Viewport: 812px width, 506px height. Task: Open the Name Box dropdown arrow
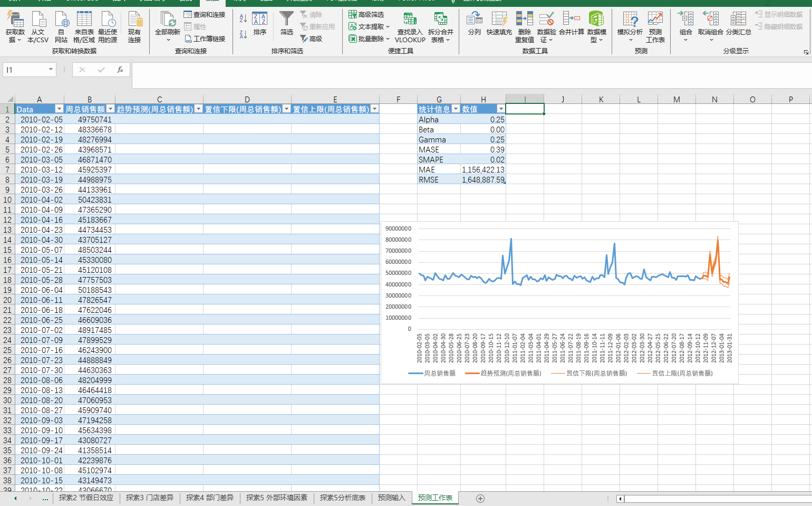tap(51, 70)
